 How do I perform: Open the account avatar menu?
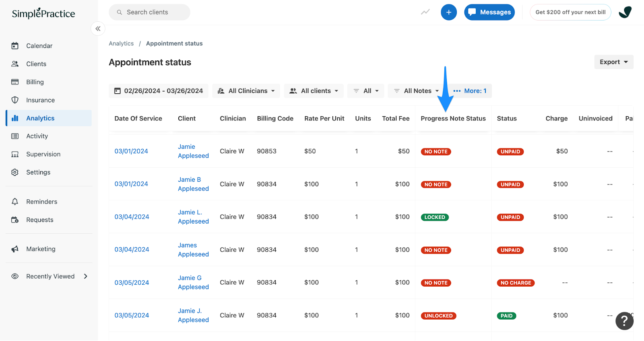click(625, 12)
